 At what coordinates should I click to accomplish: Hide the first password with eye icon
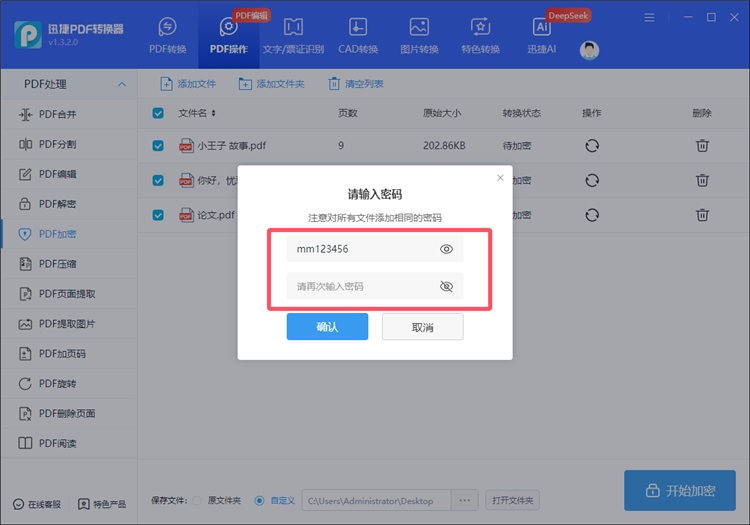(x=446, y=249)
